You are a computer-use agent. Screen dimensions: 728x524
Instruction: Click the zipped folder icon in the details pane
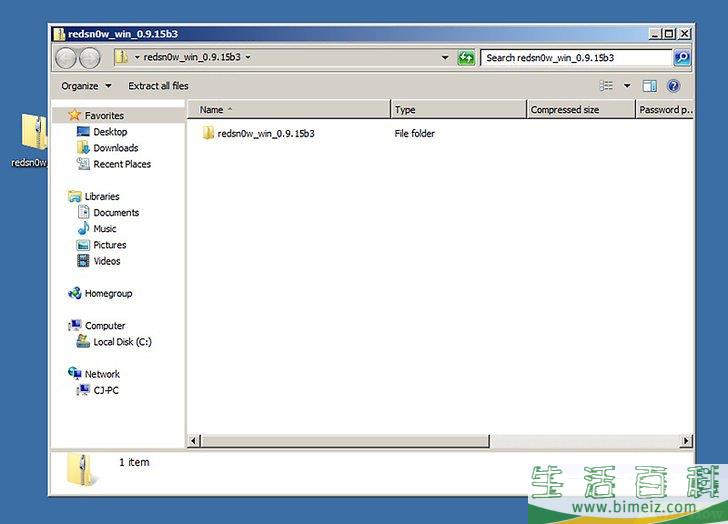click(82, 469)
